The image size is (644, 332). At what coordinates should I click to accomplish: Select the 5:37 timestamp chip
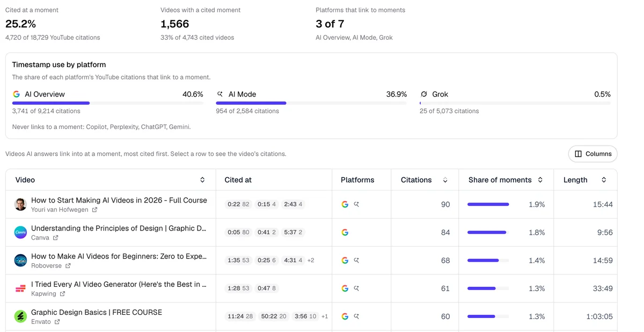[x=293, y=232]
